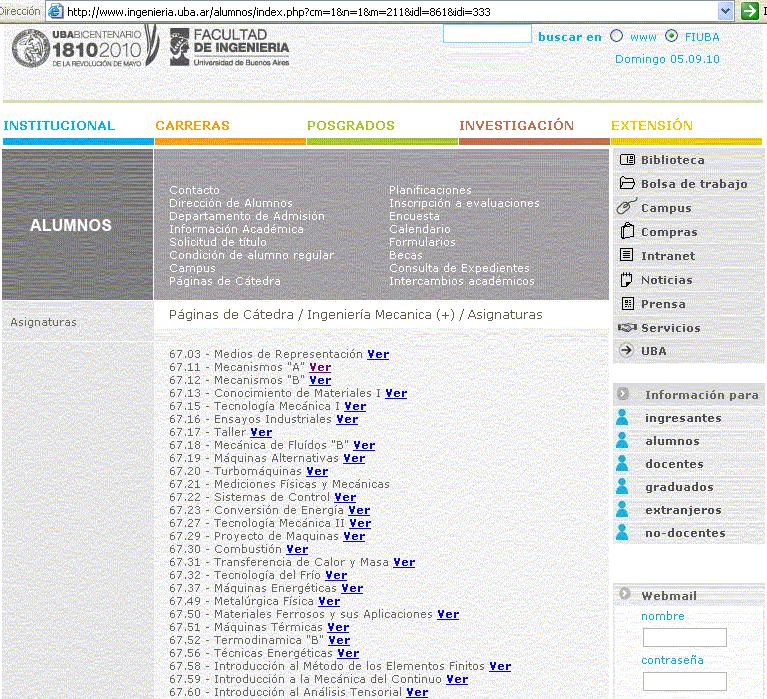767x699 pixels.
Task: Click the Calendario link
Action: click(x=420, y=229)
